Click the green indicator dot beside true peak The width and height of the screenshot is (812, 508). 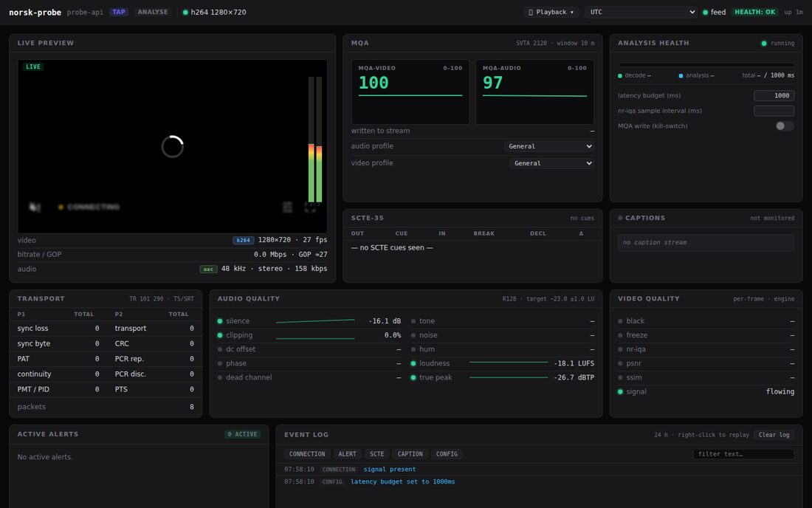pyautogui.click(x=413, y=377)
